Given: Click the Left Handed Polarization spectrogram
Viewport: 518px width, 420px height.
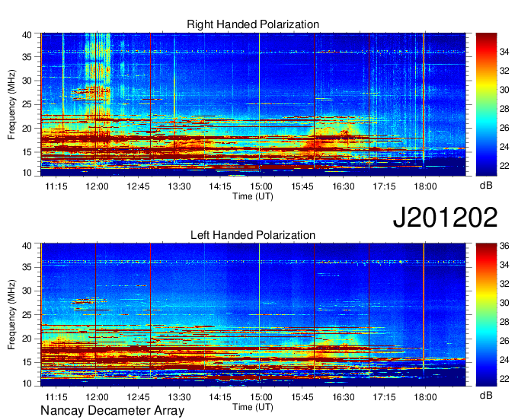Looking at the screenshot, I should [x=253, y=315].
